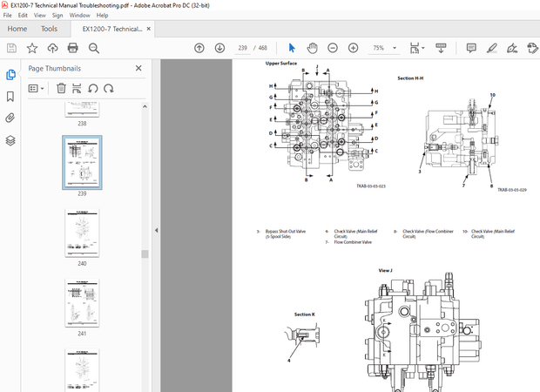Select page 241 thumbnail
Viewport: 540px width, 392px height.
(82, 303)
